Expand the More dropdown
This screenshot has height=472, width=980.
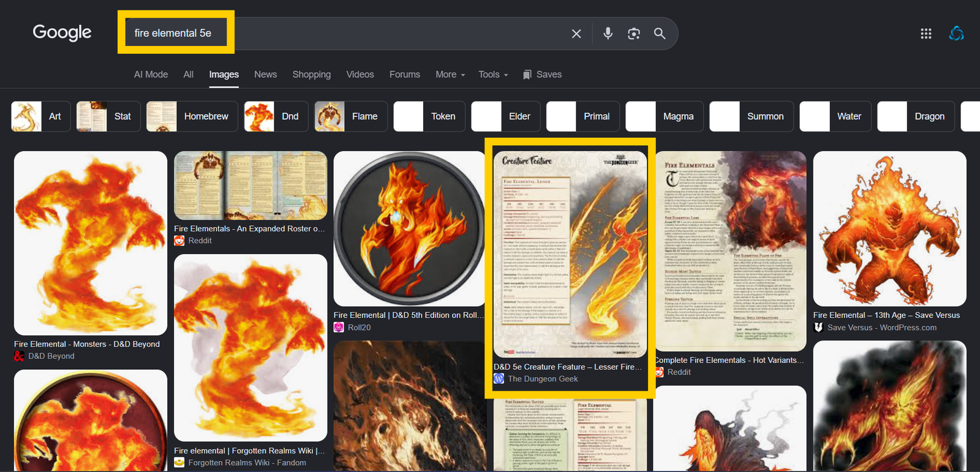click(x=450, y=74)
